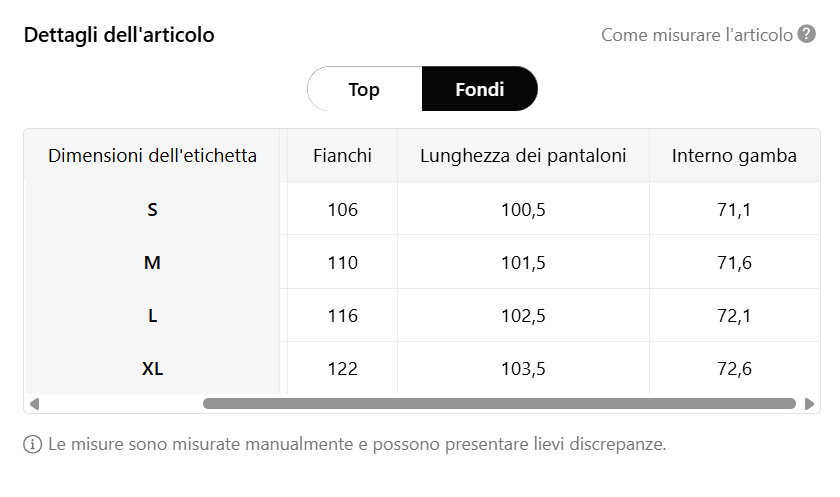Click the horizontal scrollbar thumb

click(499, 404)
